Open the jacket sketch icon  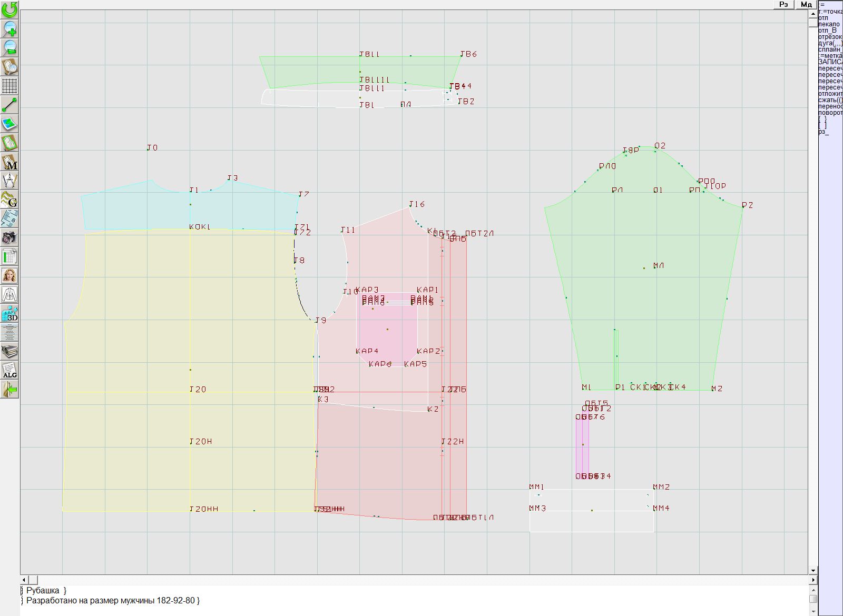pos(9,294)
